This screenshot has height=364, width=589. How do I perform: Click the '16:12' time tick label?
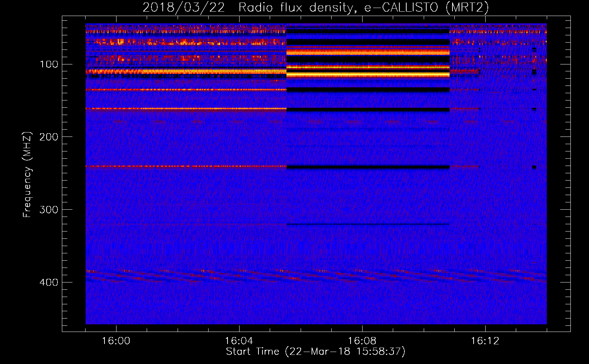click(485, 341)
